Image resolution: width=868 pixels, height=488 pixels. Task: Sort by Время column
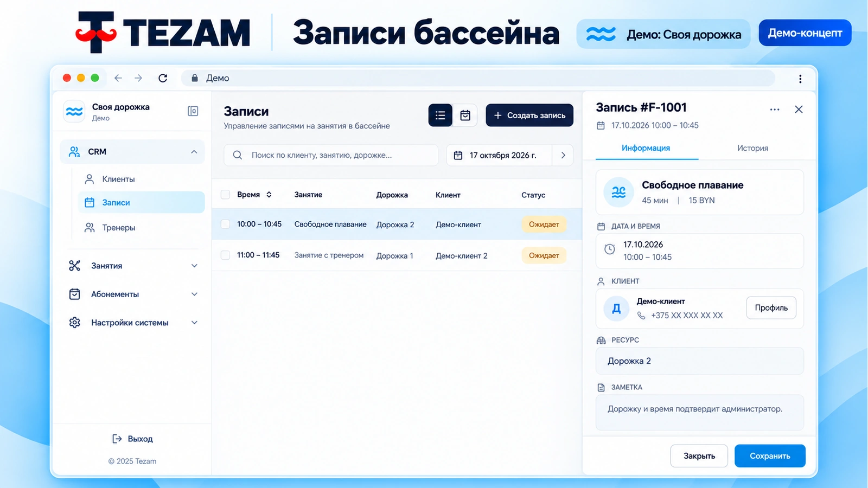pyautogui.click(x=254, y=195)
